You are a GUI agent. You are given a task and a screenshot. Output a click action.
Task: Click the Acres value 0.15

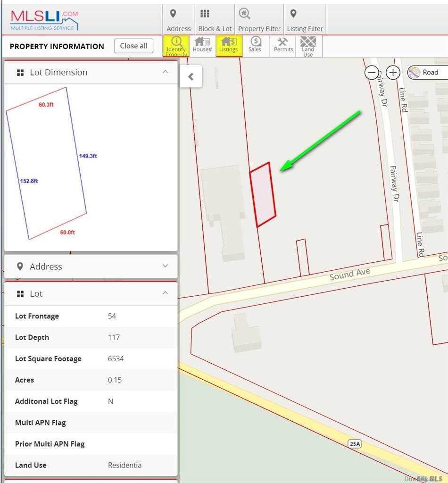[x=115, y=380]
